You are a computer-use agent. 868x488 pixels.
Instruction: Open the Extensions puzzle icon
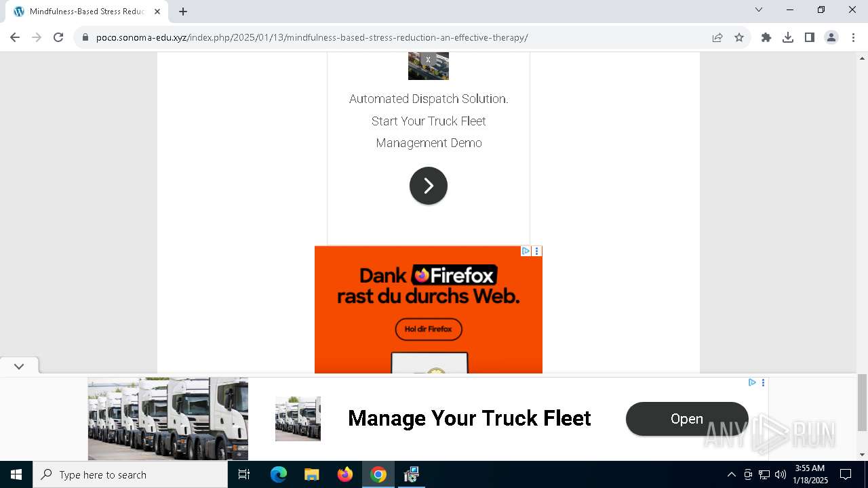[x=766, y=37]
